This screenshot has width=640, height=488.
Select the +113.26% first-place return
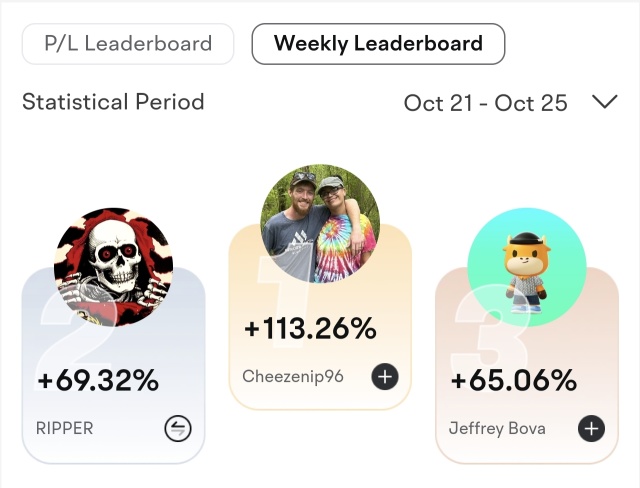[310, 328]
